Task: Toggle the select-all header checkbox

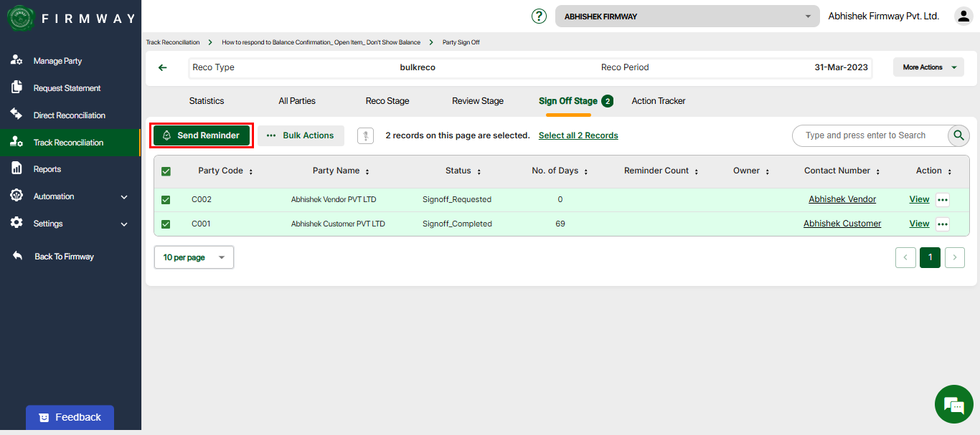Action: point(166,171)
